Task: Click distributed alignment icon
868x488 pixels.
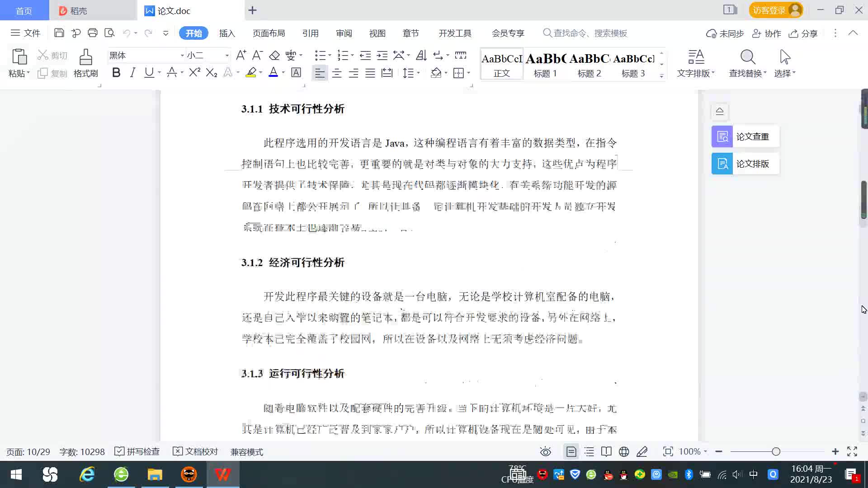Action: pos(387,73)
